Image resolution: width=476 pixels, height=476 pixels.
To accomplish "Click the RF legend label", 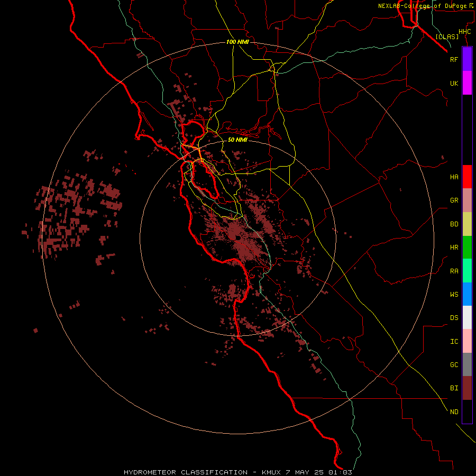I will (454, 59).
